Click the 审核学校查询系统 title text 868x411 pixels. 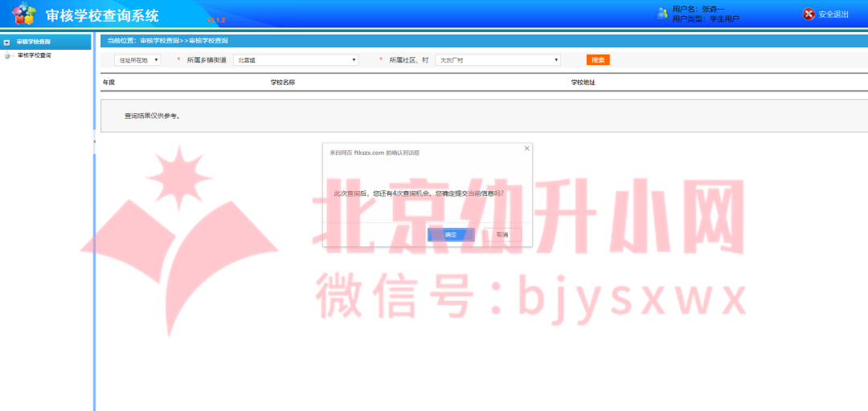tap(102, 15)
